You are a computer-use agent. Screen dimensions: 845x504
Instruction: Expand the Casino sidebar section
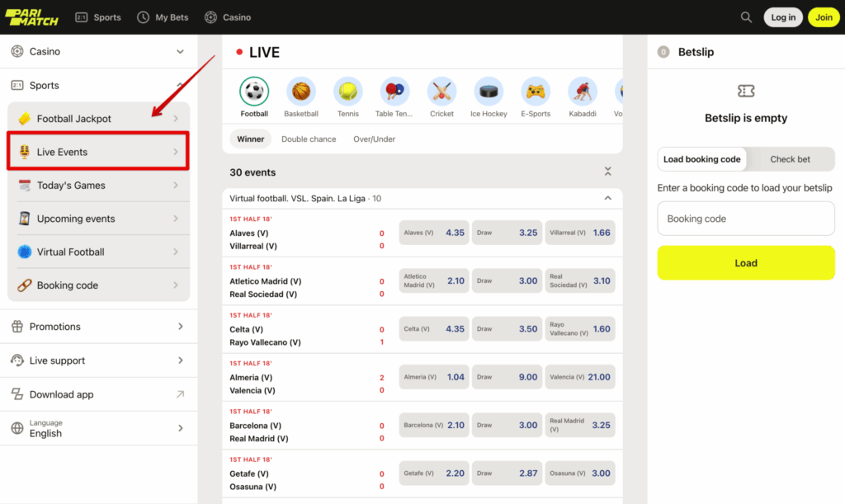tap(98, 51)
